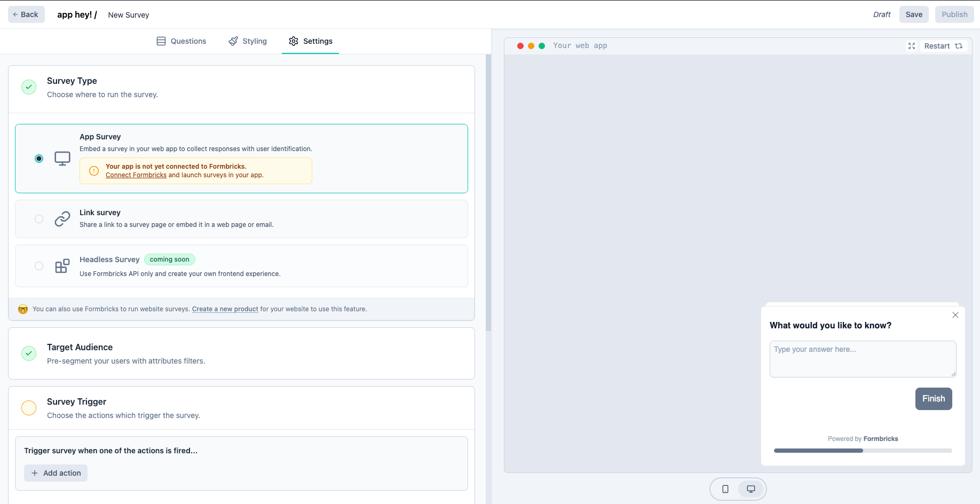
Task: Click the green dot in preview window
Action: [x=542, y=46]
